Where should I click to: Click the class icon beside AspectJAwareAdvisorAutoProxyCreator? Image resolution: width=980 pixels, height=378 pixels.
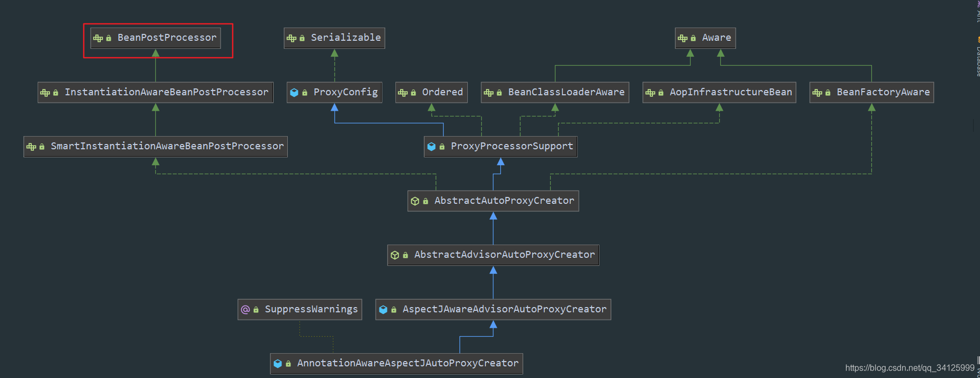tap(383, 310)
